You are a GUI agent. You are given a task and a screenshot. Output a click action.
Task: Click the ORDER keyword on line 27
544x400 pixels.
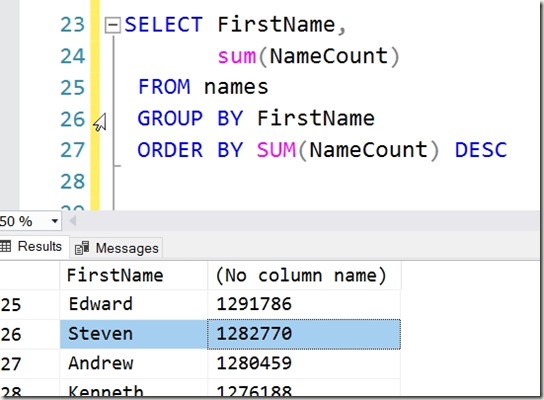tap(170, 150)
